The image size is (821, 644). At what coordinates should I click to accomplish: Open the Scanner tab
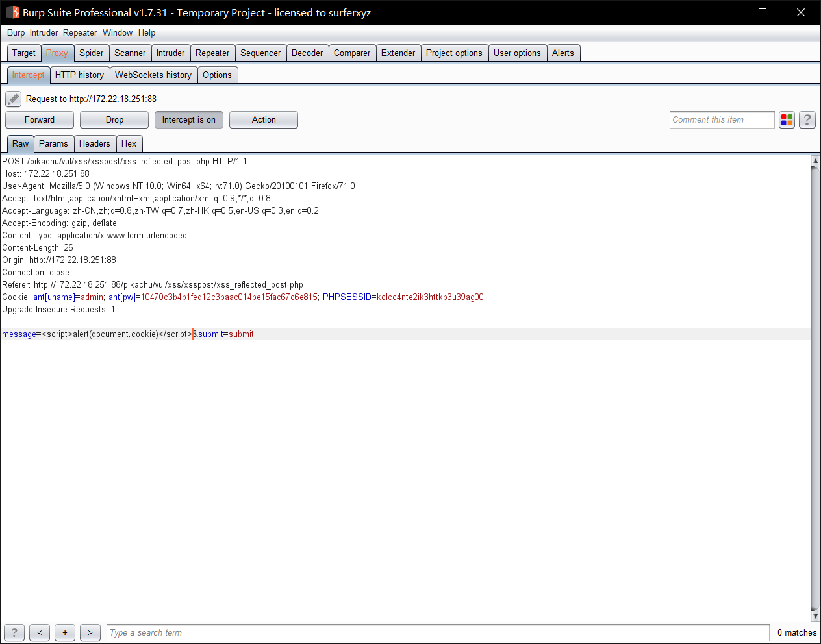[x=130, y=53]
